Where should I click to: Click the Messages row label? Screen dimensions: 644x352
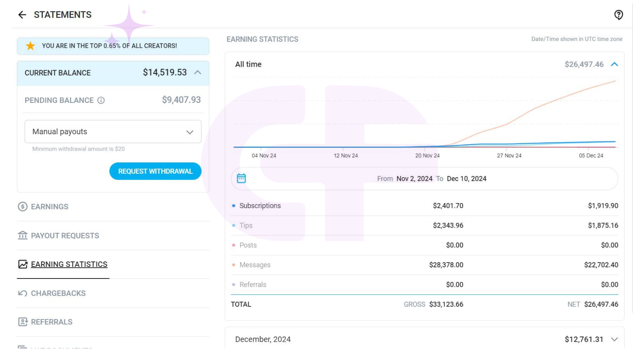[x=255, y=265]
